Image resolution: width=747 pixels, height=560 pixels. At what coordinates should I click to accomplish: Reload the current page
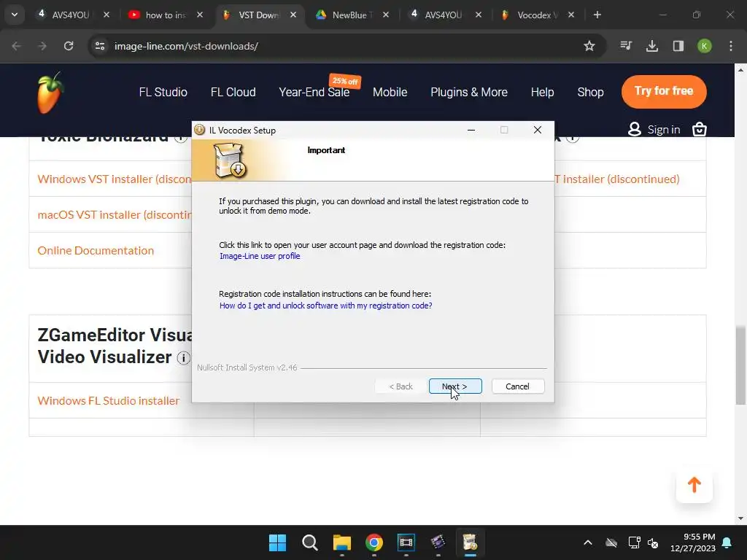69,46
